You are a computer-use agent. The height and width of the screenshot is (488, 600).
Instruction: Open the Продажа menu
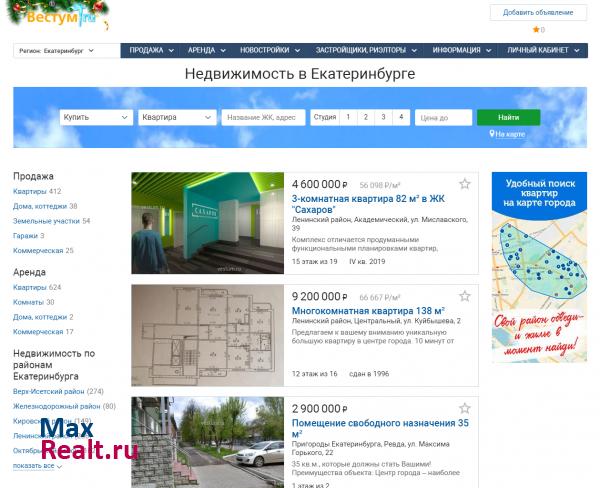[151, 50]
